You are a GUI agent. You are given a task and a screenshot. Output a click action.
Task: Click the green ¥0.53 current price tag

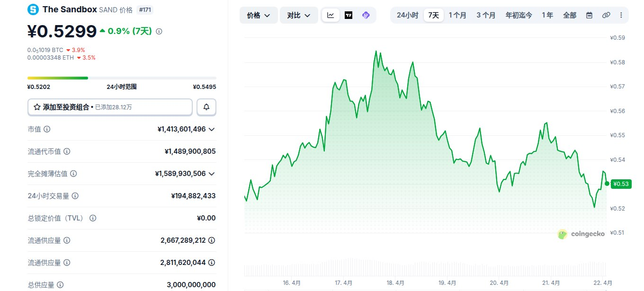[621, 184]
